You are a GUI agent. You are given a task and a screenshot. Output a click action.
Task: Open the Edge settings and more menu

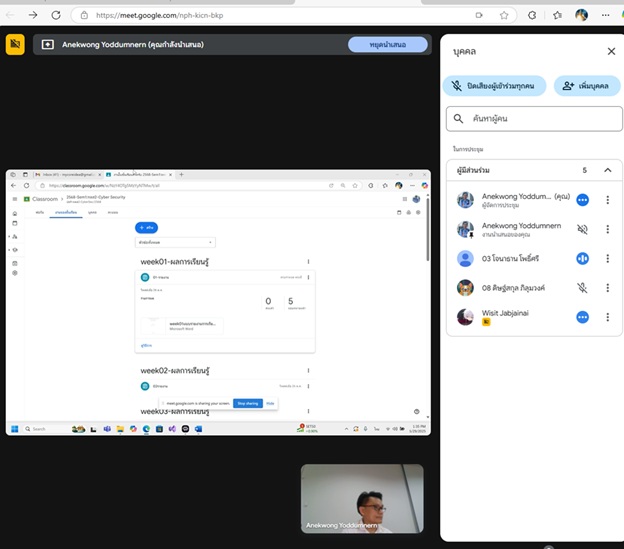[x=605, y=15]
